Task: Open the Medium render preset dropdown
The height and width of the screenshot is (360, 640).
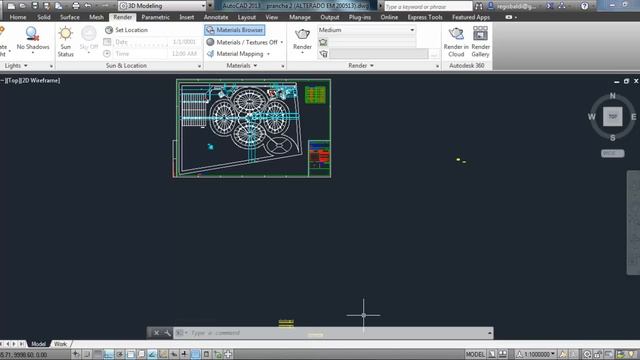Action: click(367, 30)
